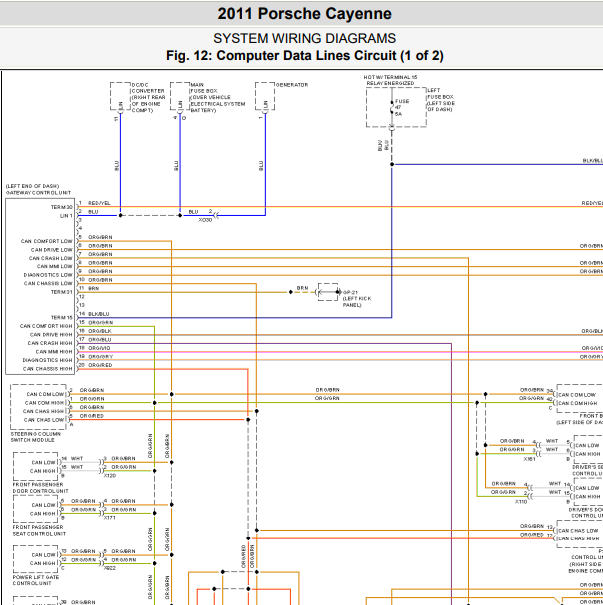Screen dimensions: 603x605
Task: Click the "CAN COMFORT LOW" gateway pin
Action: click(47, 241)
